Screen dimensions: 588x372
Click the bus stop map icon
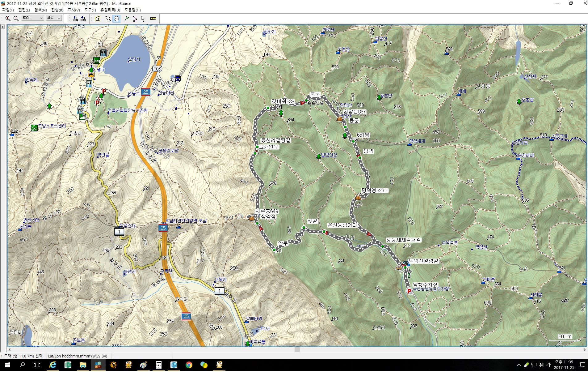[x=178, y=78]
